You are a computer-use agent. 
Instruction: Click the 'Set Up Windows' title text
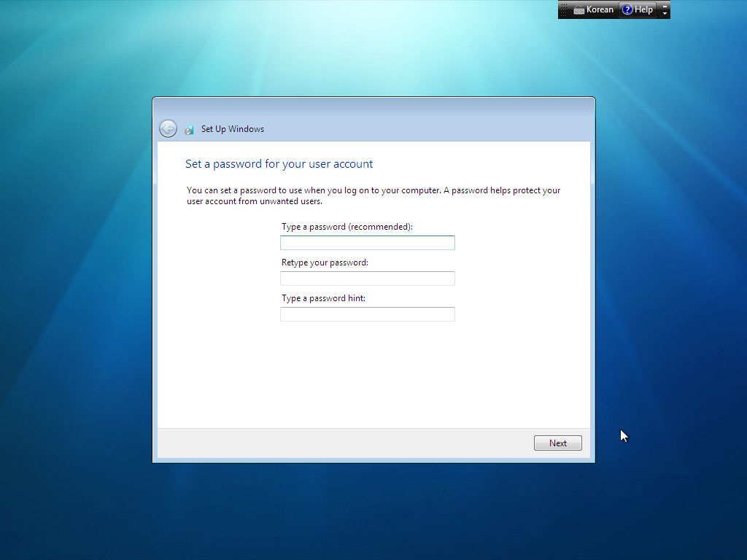(x=233, y=129)
